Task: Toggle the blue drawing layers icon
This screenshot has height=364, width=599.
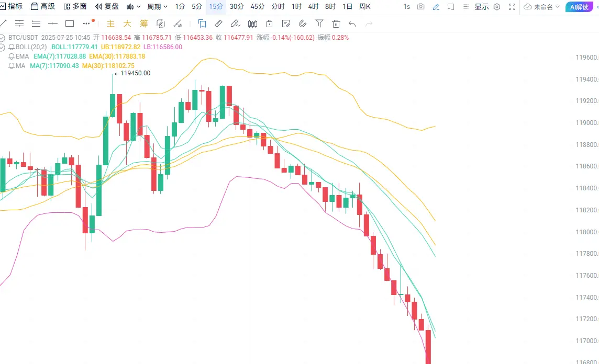Action: tap(202, 24)
